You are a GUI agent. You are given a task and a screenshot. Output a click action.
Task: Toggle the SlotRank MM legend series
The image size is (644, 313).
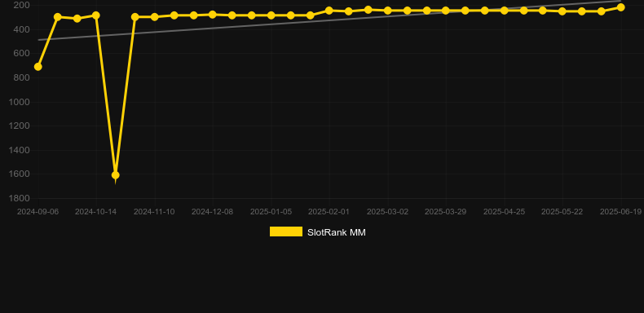pyautogui.click(x=337, y=232)
